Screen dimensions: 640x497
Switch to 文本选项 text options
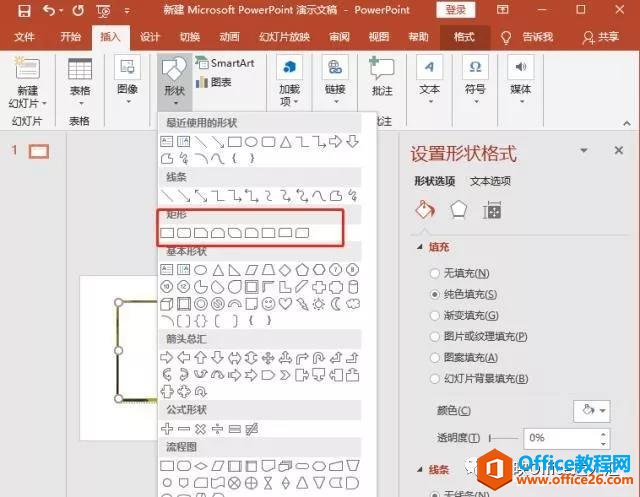(490, 181)
